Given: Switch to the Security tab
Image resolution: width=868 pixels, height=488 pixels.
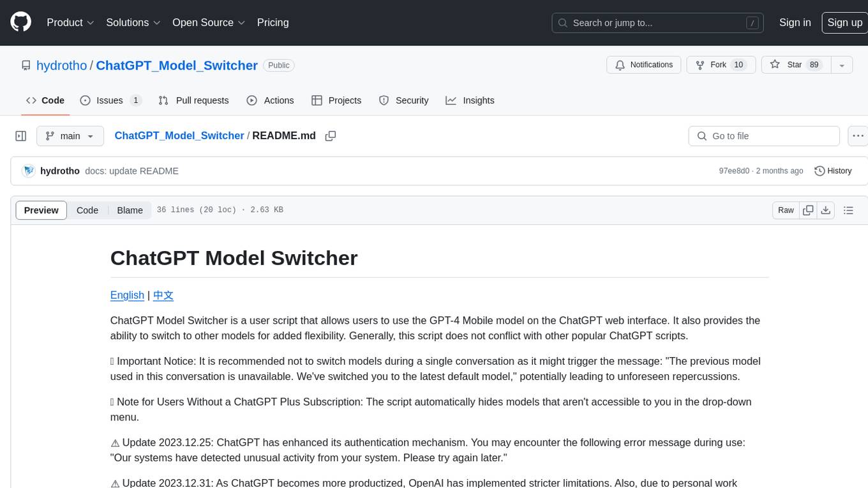Looking at the screenshot, I should tap(403, 100).
